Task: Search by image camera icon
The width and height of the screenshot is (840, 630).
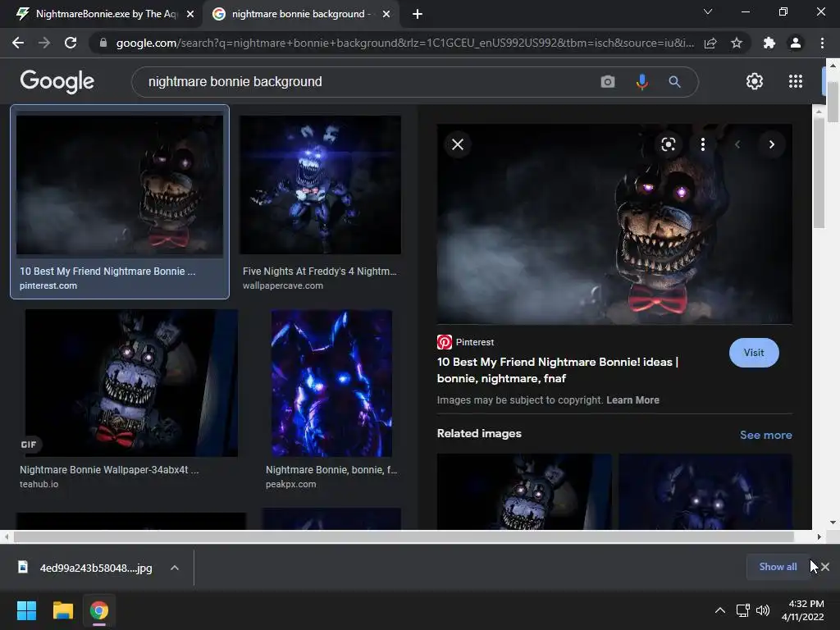Action: [x=608, y=81]
